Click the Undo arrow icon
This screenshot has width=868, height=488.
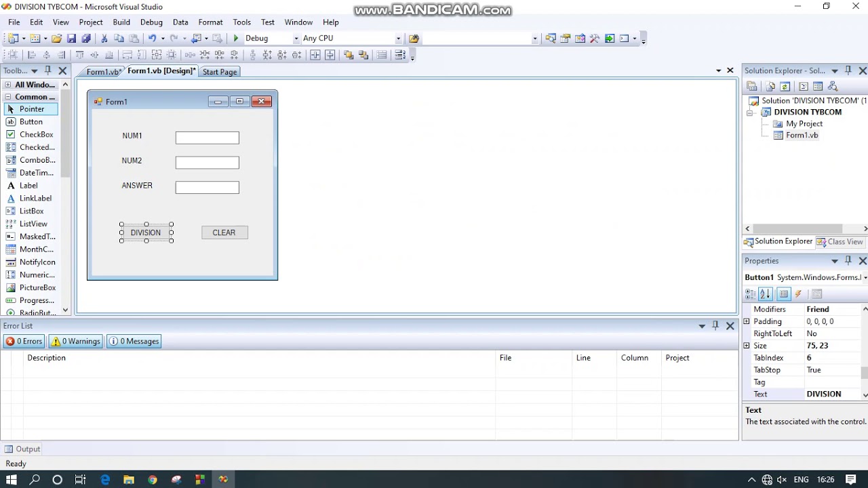pos(153,39)
